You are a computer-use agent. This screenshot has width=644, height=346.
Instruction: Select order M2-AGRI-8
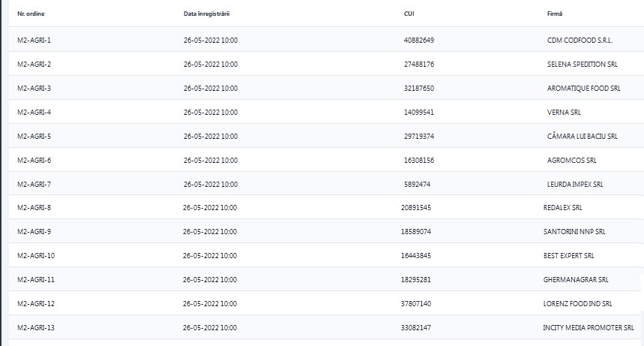[34, 207]
